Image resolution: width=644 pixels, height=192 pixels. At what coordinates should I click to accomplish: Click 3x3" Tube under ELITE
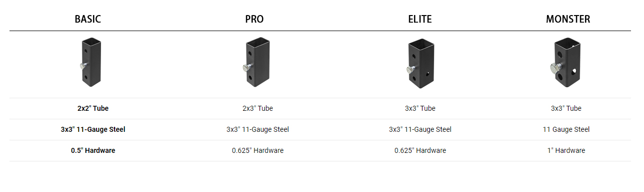[x=420, y=108]
